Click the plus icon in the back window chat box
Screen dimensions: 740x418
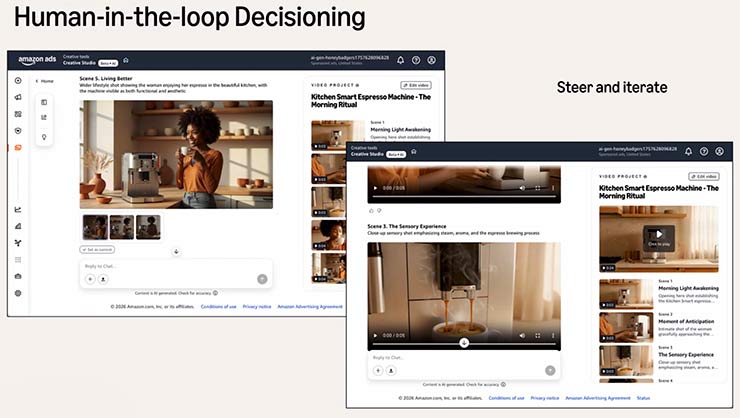[x=89, y=279]
